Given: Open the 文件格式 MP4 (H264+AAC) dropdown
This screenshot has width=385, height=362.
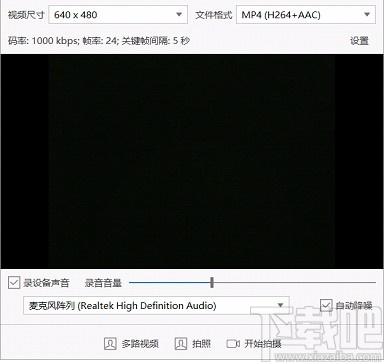Looking at the screenshot, I should pyautogui.click(x=306, y=15).
